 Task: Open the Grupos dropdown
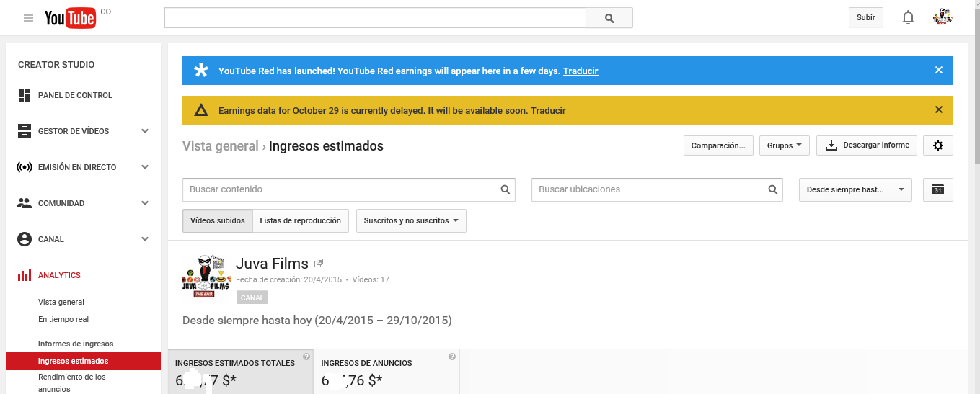pyautogui.click(x=785, y=145)
